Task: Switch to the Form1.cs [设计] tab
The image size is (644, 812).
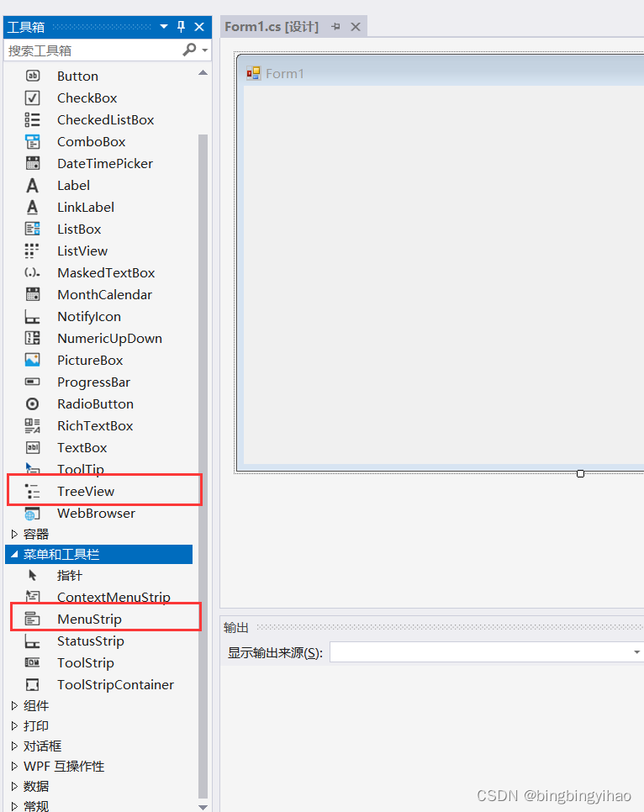Action: tap(272, 26)
